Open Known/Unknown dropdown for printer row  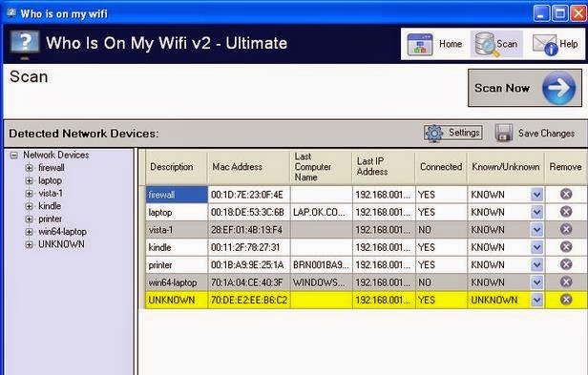[537, 264]
